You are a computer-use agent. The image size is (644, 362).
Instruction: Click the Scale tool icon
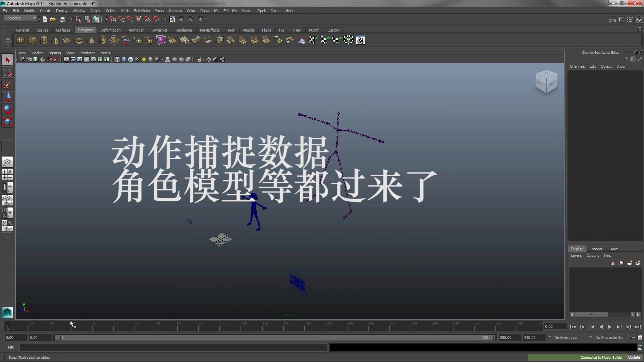tap(7, 122)
